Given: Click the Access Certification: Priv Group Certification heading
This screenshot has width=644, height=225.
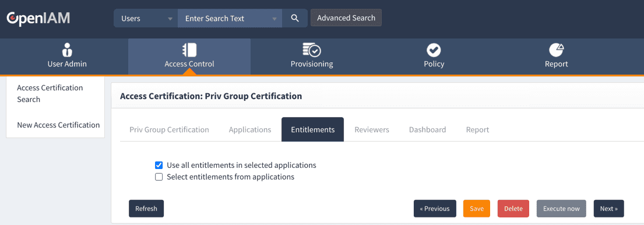Looking at the screenshot, I should click(211, 96).
